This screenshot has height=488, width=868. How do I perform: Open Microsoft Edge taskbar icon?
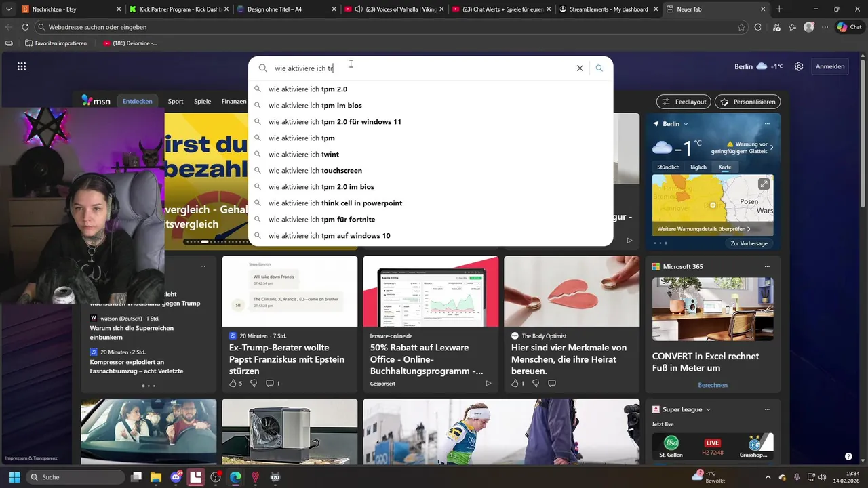(235, 477)
